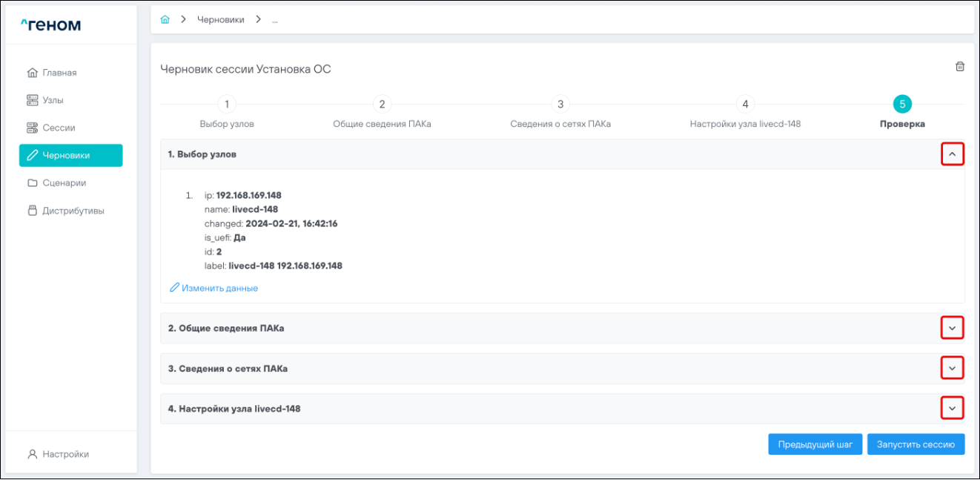Open step 4 Настройки узла livecd-148
This screenshot has height=480, width=980.
click(x=745, y=105)
